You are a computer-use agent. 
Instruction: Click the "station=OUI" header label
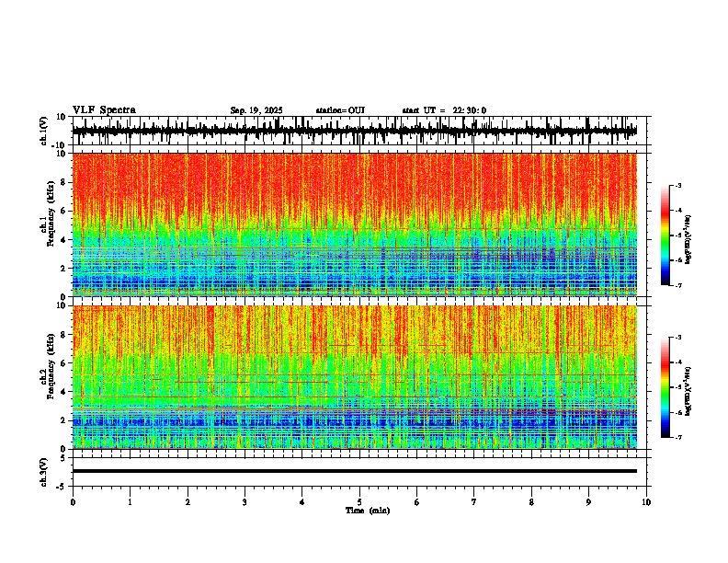[340, 110]
